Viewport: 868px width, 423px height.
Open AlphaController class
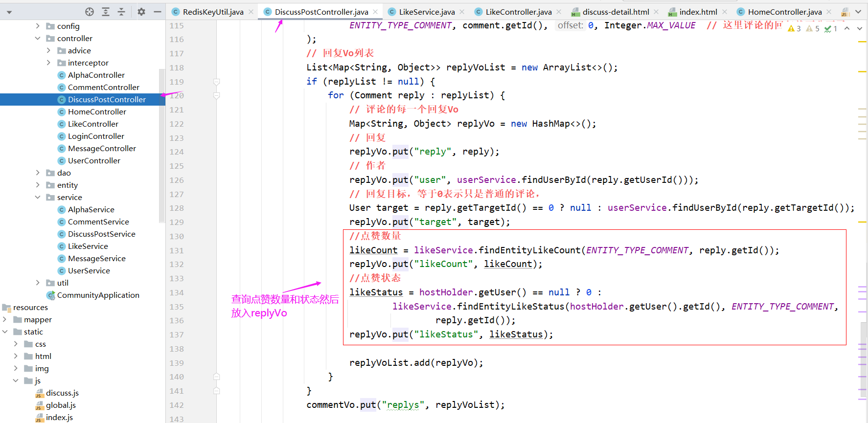96,75
